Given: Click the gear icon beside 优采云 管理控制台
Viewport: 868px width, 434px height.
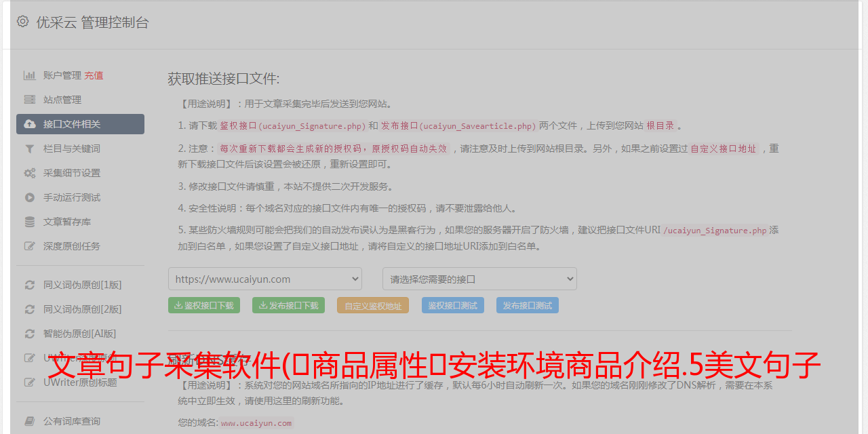Looking at the screenshot, I should [x=22, y=22].
